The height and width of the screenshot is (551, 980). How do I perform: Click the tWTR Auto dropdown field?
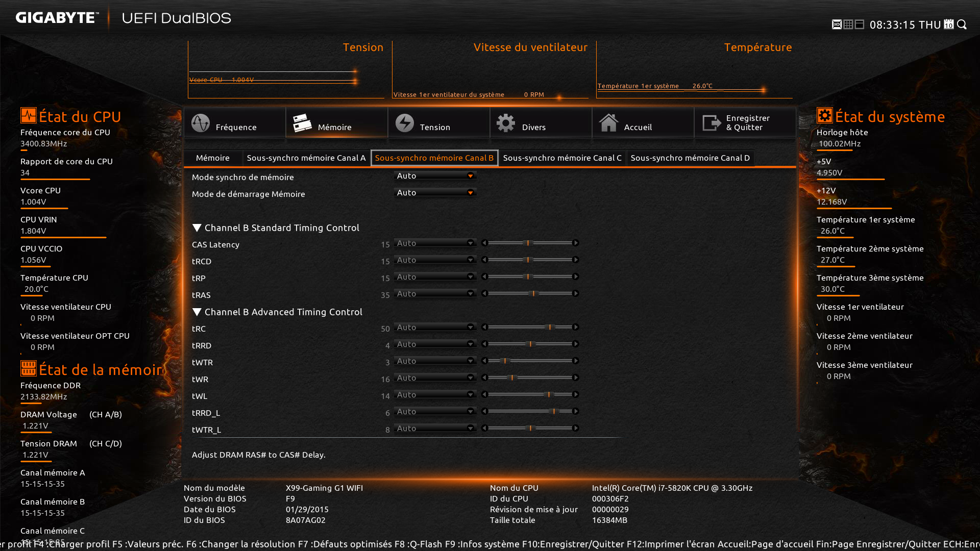point(435,361)
